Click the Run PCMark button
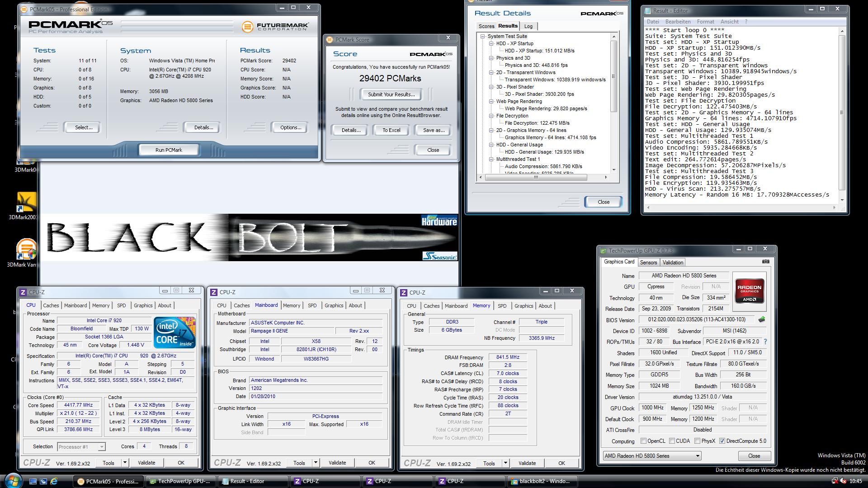Viewport: 868px width, 488px height. (169, 150)
